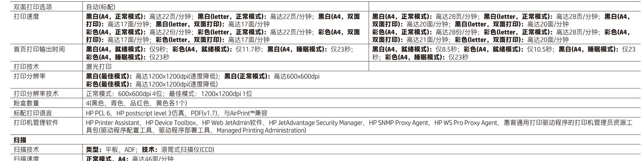Click the HP PCL 6 print language text

click(98, 113)
